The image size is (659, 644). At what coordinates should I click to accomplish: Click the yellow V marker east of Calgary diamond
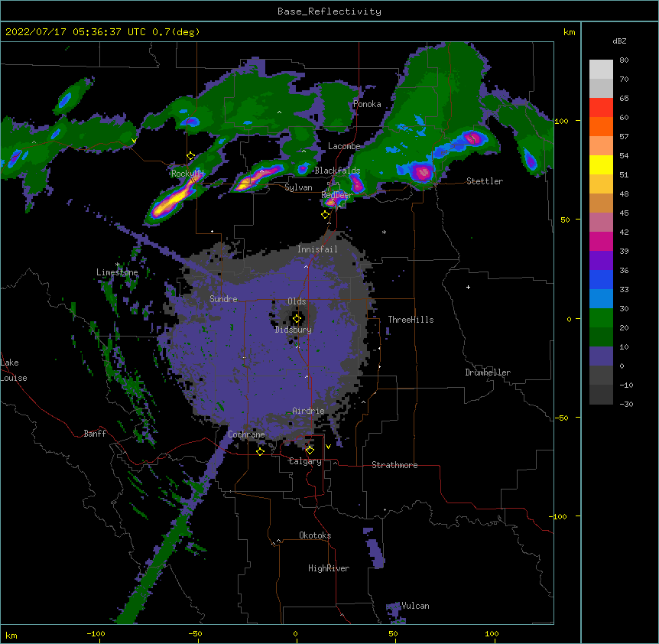(328, 447)
